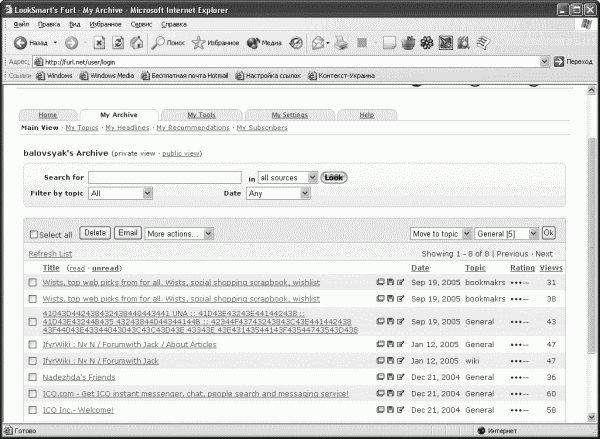Click the browser Back arrow icon
This screenshot has width=600, height=439.
20,43
